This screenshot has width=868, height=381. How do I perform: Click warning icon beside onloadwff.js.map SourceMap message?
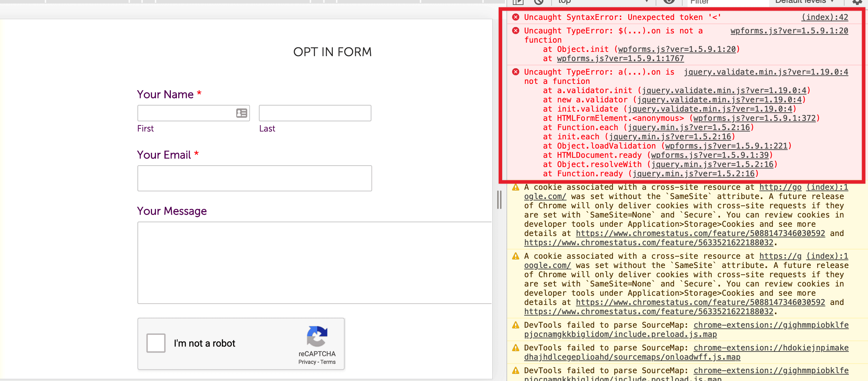[516, 348]
